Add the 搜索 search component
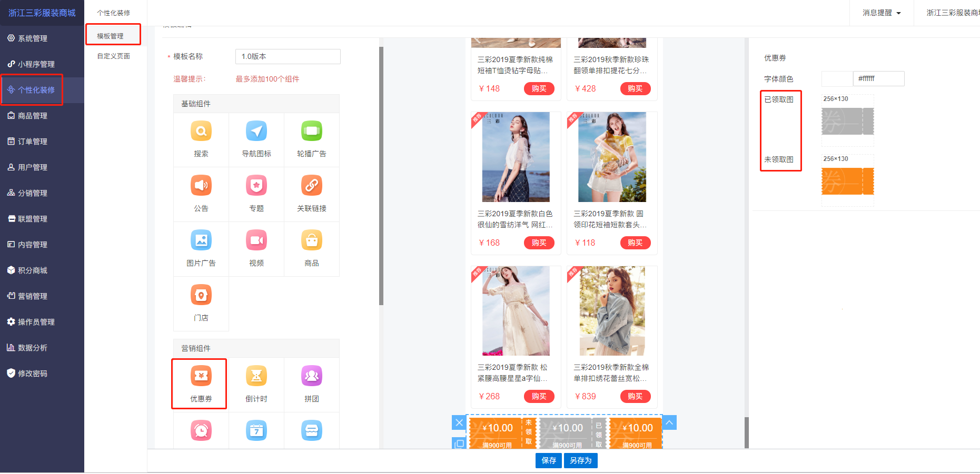This screenshot has width=980, height=474. tap(201, 140)
